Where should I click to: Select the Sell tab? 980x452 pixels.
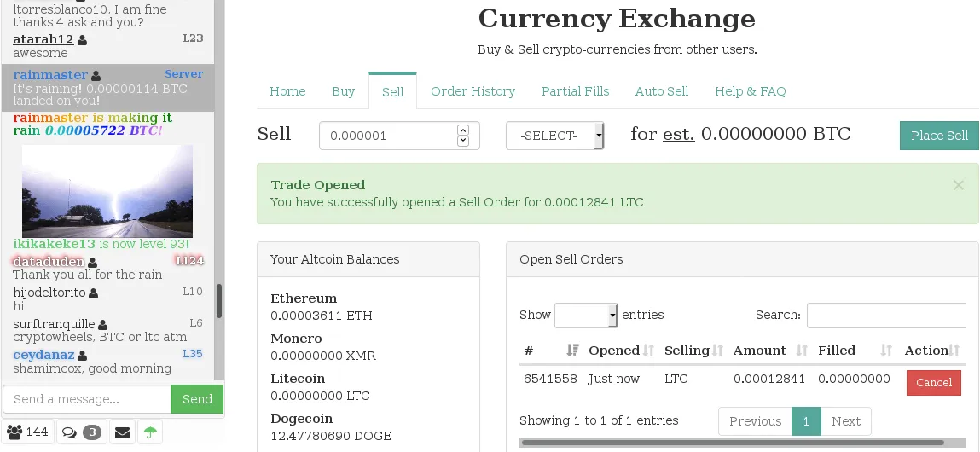click(392, 91)
